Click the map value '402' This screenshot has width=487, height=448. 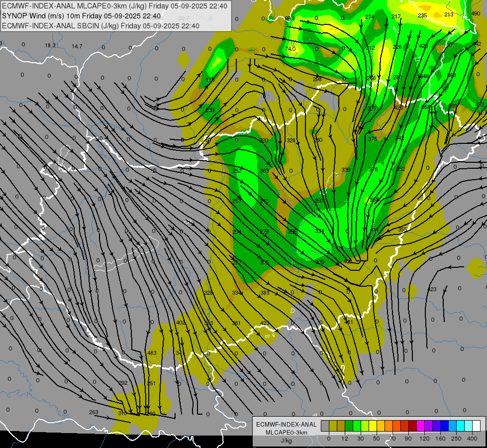[181, 323]
